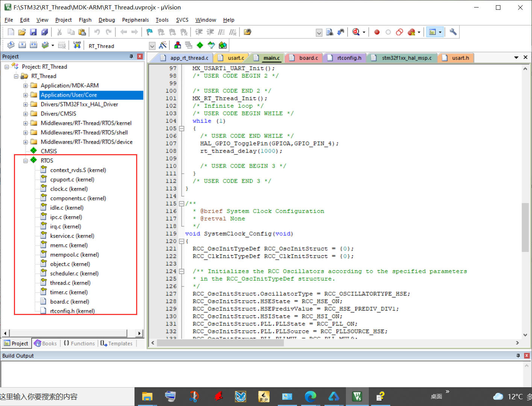
Task: Open the debug session dropdown arrow
Action: (364, 32)
